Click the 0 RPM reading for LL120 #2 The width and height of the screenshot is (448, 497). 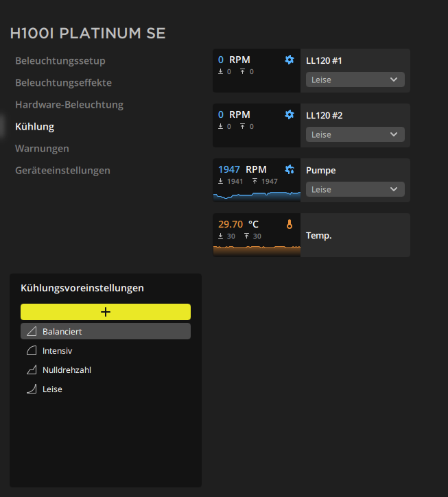(234, 114)
